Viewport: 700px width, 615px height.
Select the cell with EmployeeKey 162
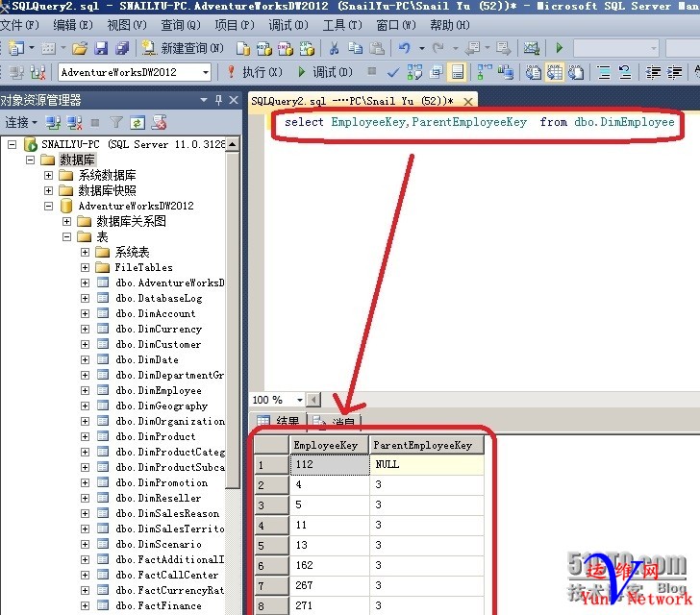click(329, 565)
